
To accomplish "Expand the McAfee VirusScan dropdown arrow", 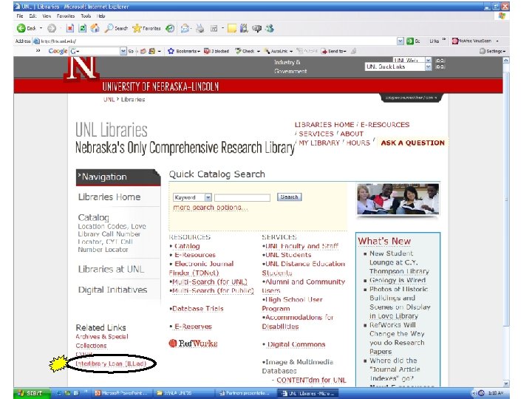I will [x=497, y=41].
